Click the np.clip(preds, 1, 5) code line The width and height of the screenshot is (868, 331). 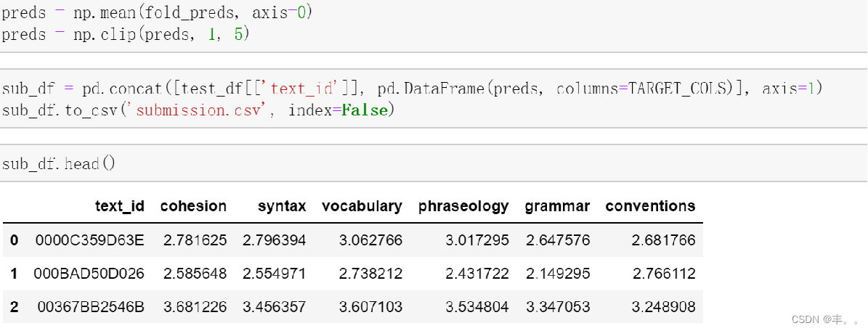tap(126, 34)
